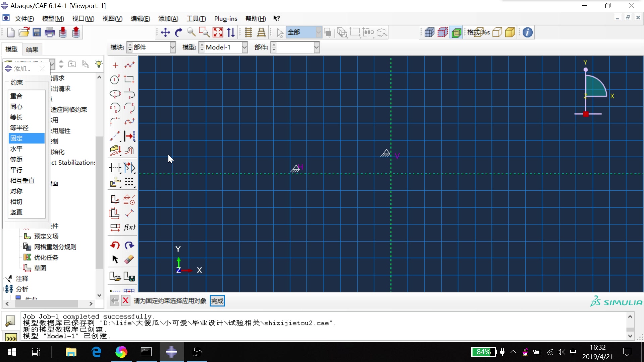This screenshot has height=362, width=644.
Task: Select the sketch Select arrow tool
Action: pyautogui.click(x=115, y=259)
